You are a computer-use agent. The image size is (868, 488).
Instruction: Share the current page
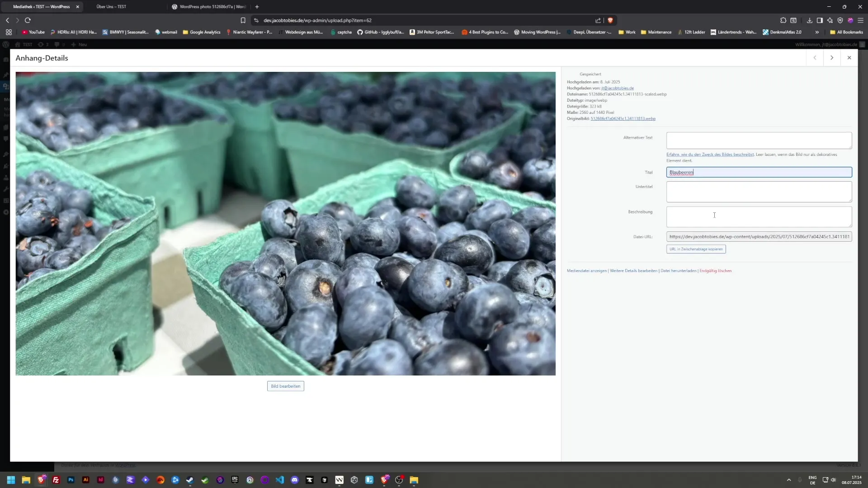point(598,20)
